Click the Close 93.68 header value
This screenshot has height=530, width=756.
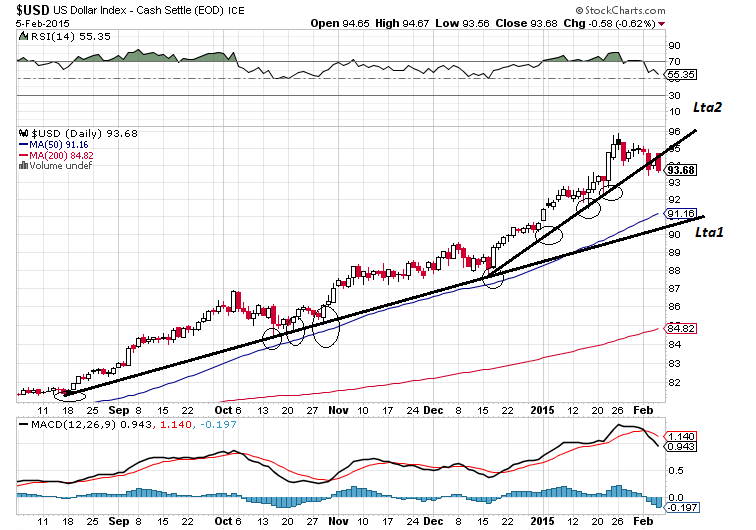[526, 23]
